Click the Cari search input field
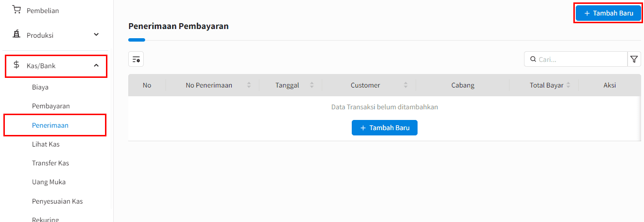 [x=581, y=59]
